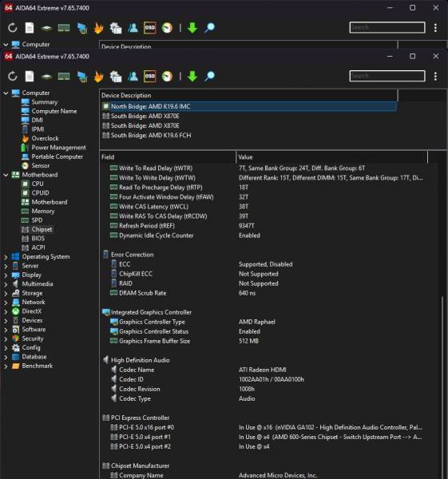
Task: Select Config in the tree
Action: (31, 347)
